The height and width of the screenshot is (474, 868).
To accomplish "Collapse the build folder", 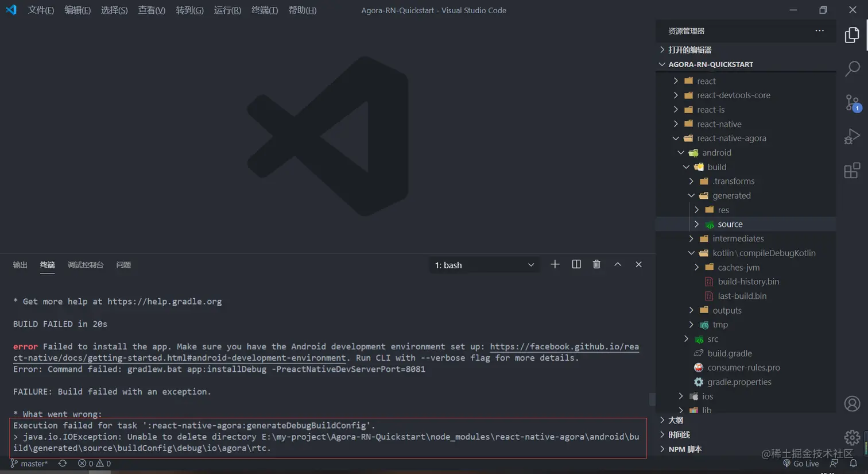I will (746, 167).
